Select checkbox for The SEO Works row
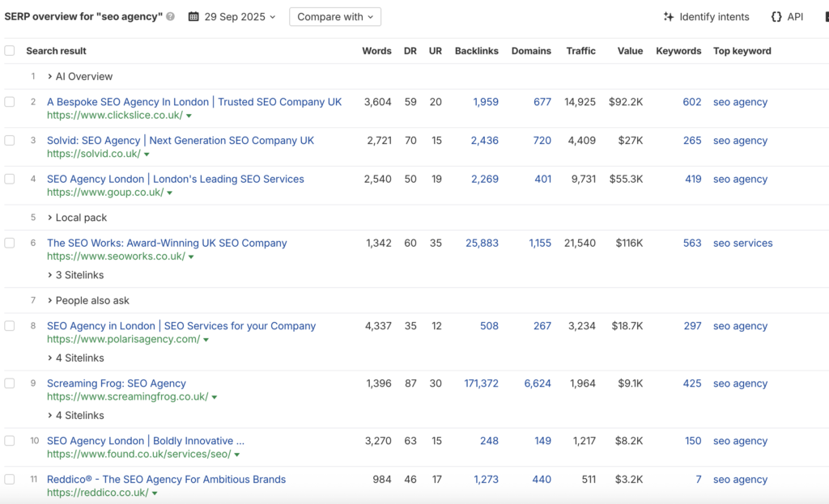Screen dimensions: 829x504 10,244
